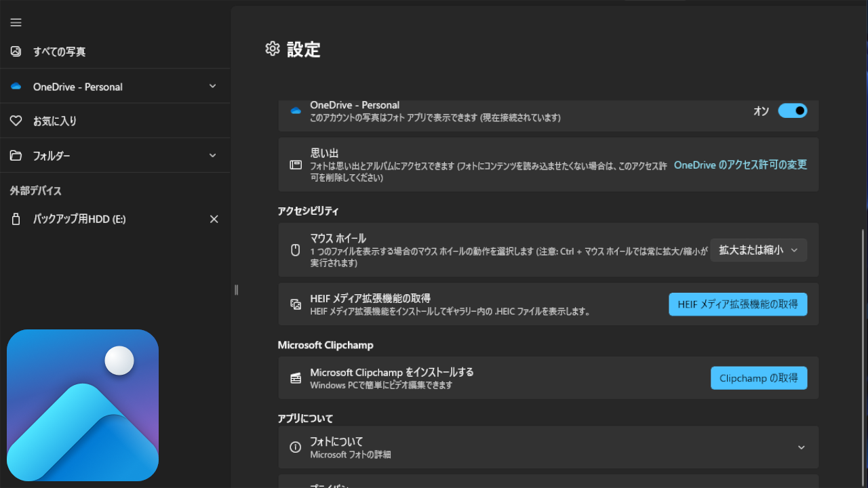Viewport: 868px width, 488px height.
Task: Click OneDrive のアクセス許可の変更 link
Action: pos(741,165)
